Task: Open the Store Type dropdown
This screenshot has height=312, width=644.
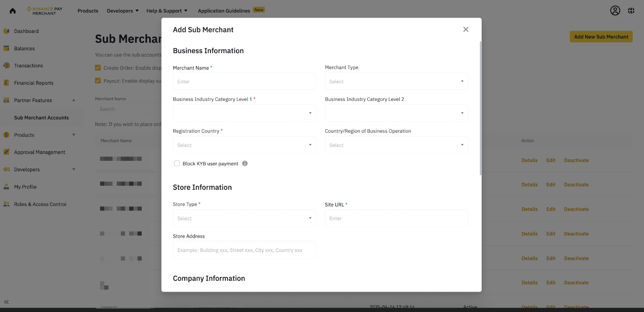Action: pyautogui.click(x=244, y=218)
